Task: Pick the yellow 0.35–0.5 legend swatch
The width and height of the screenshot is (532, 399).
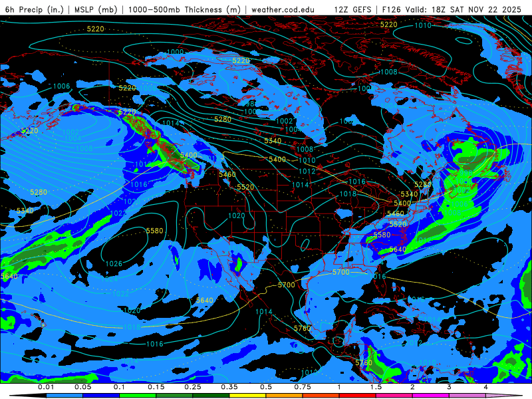Action: (247, 396)
